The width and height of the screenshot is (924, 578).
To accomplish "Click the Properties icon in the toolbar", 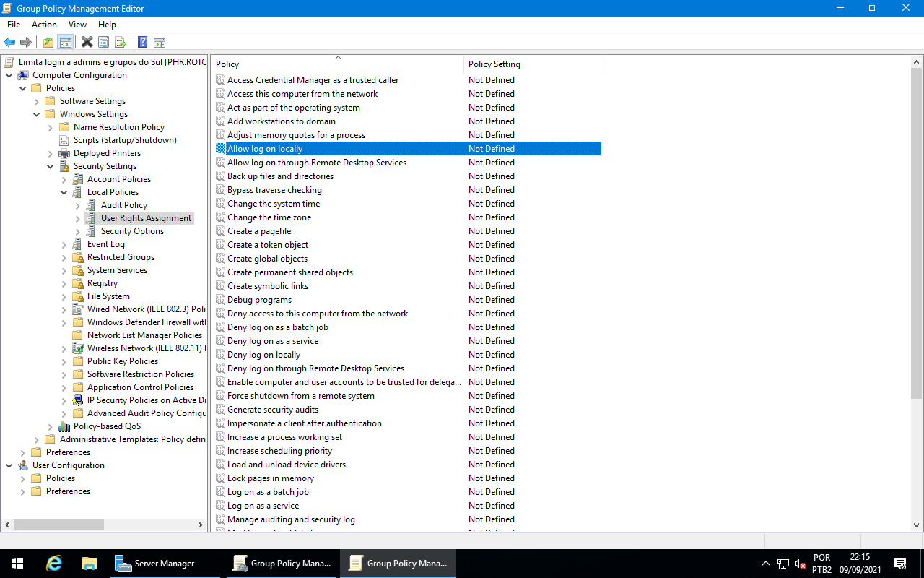I will (104, 41).
